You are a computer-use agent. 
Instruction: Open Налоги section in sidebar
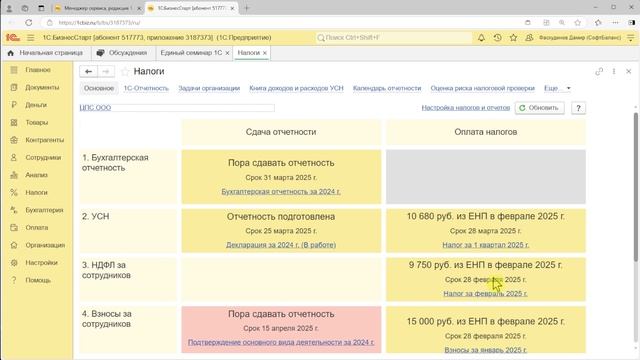coord(36,192)
